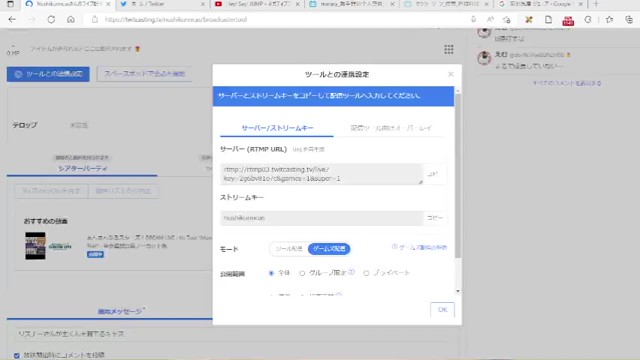Select the グループ限定 radio option

(x=302, y=273)
